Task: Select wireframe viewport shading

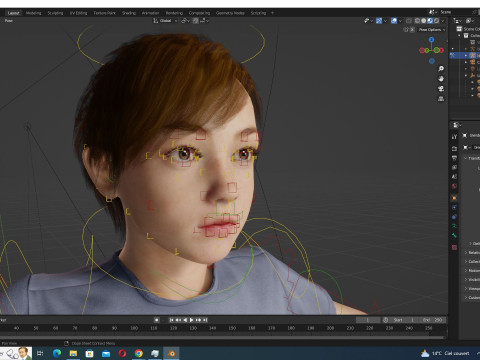Action: click(417, 21)
